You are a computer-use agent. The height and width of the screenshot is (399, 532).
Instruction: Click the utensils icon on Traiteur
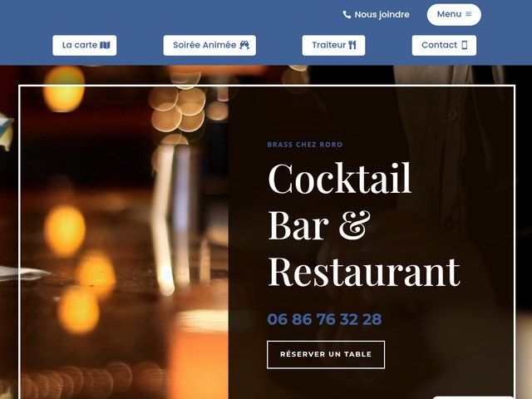click(352, 45)
